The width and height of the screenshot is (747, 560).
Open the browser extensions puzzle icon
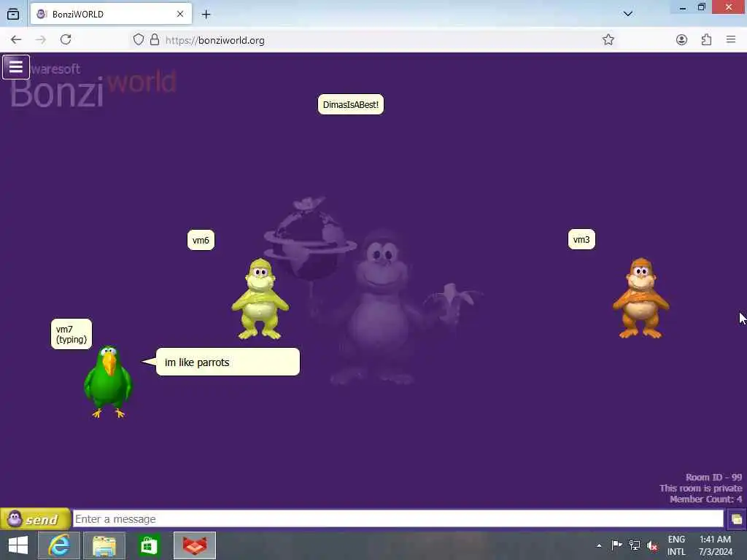click(x=706, y=39)
